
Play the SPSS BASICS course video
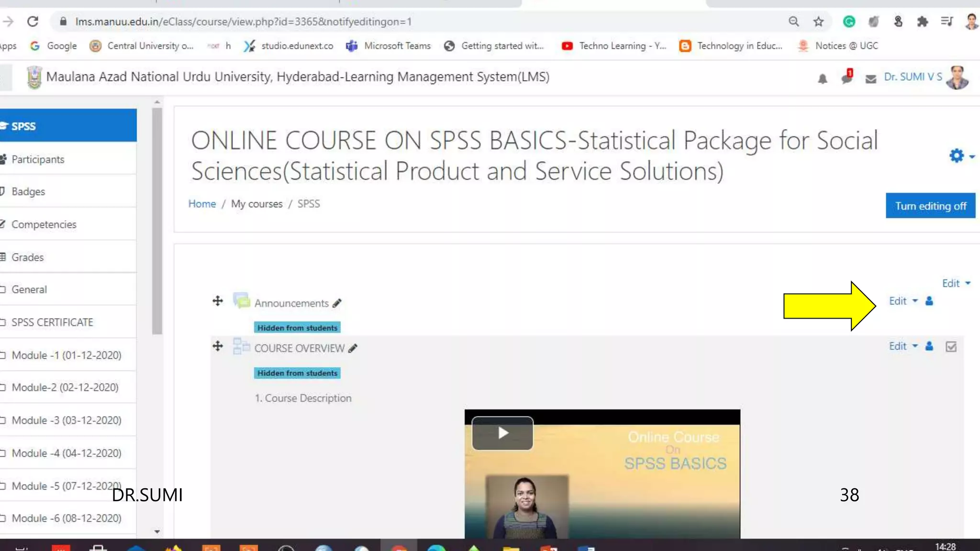click(x=502, y=433)
